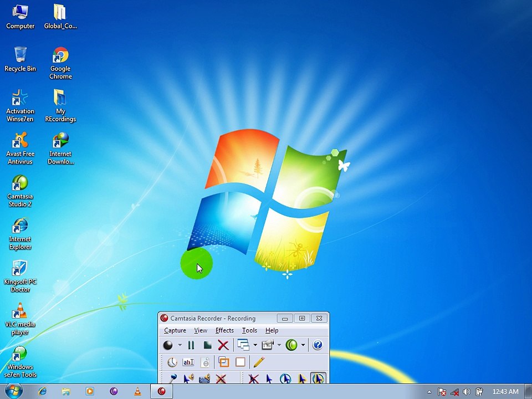The image size is (532, 399).
Task: Click the crossed-out sound effects icon
Action: click(221, 378)
